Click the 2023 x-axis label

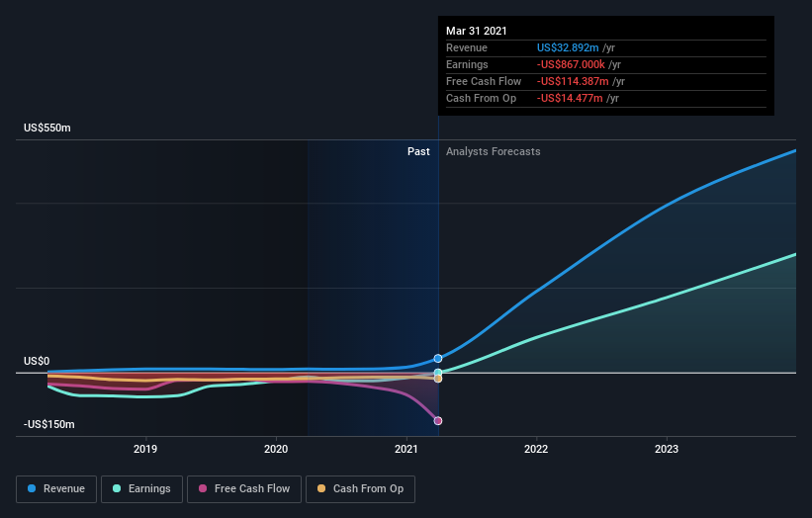click(x=667, y=449)
